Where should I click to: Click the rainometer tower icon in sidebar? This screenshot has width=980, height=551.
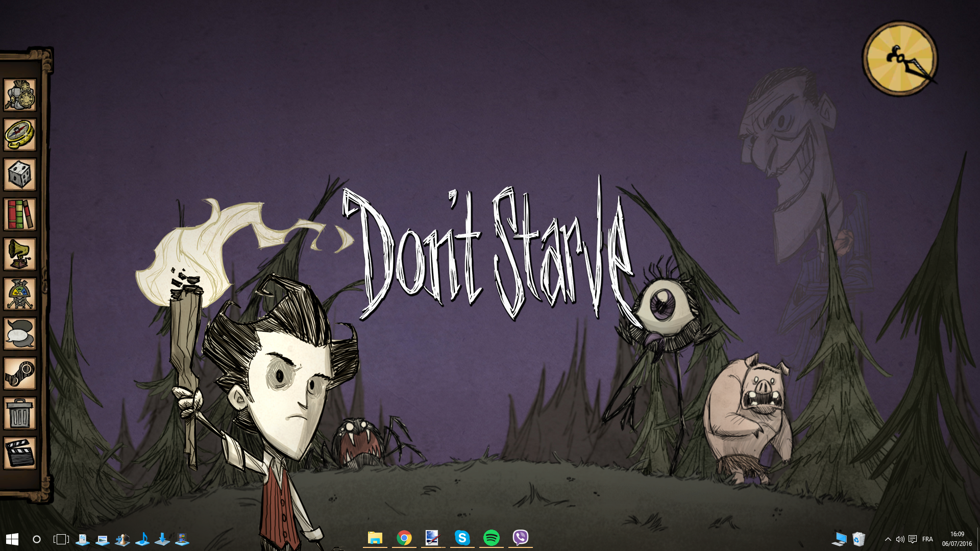(x=20, y=294)
